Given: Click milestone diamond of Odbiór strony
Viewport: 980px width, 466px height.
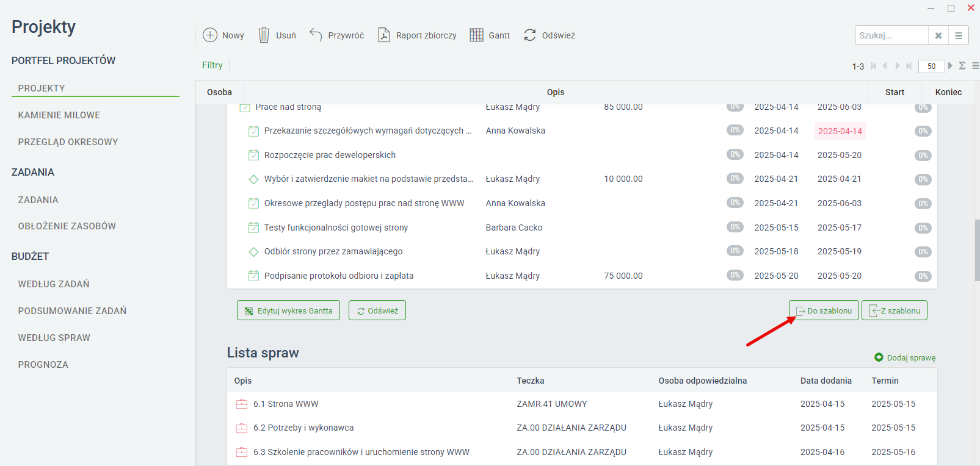Looking at the screenshot, I should tap(253, 252).
